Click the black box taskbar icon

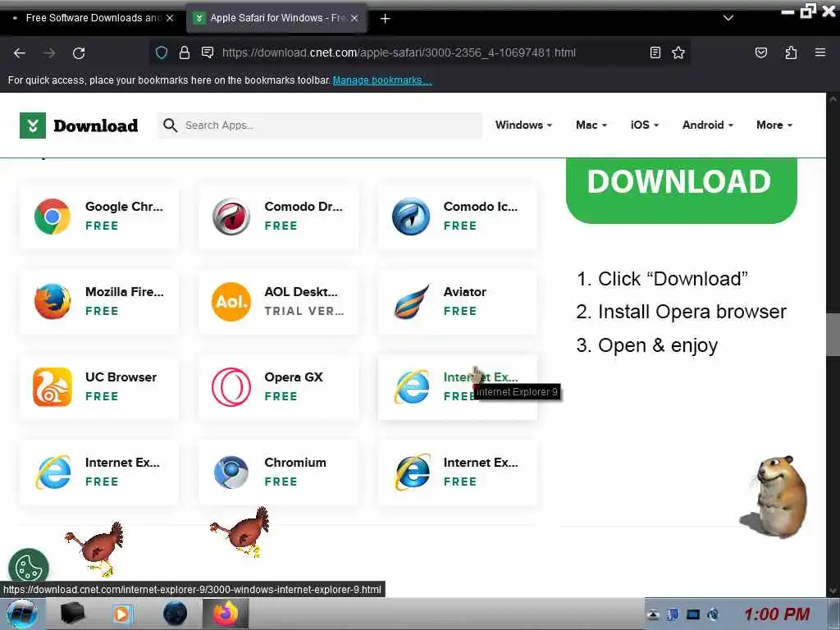click(73, 614)
